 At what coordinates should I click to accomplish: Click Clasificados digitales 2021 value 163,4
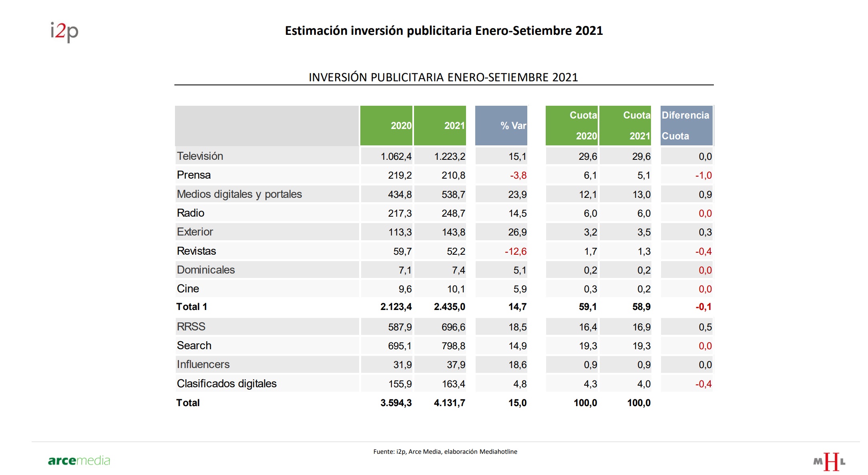454,384
